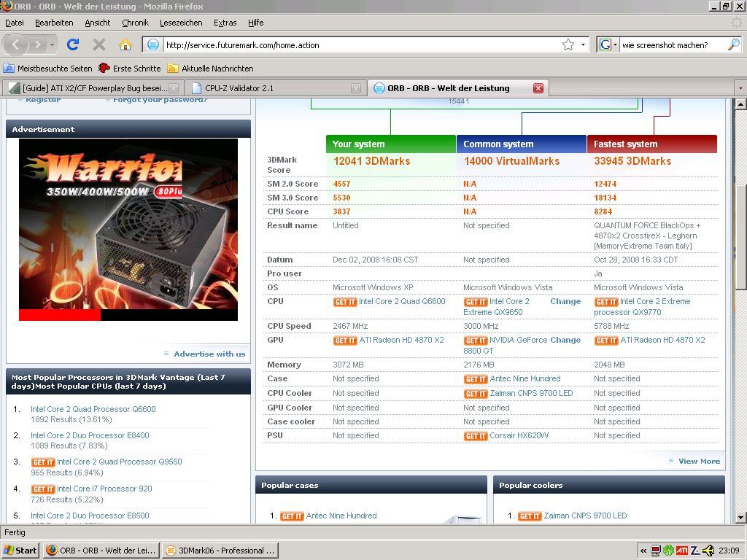The width and height of the screenshot is (747, 560).
Task: Switch to 3DMark06 Professional taskbar window
Action: pos(220,551)
